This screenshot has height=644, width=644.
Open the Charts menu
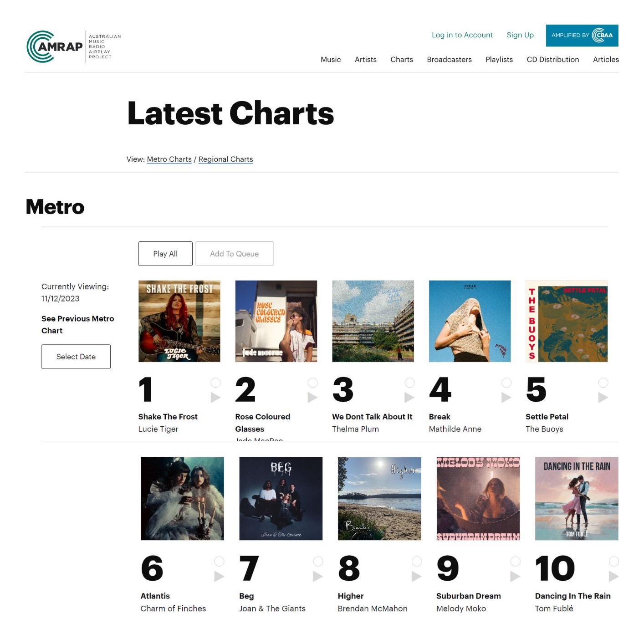tap(401, 60)
